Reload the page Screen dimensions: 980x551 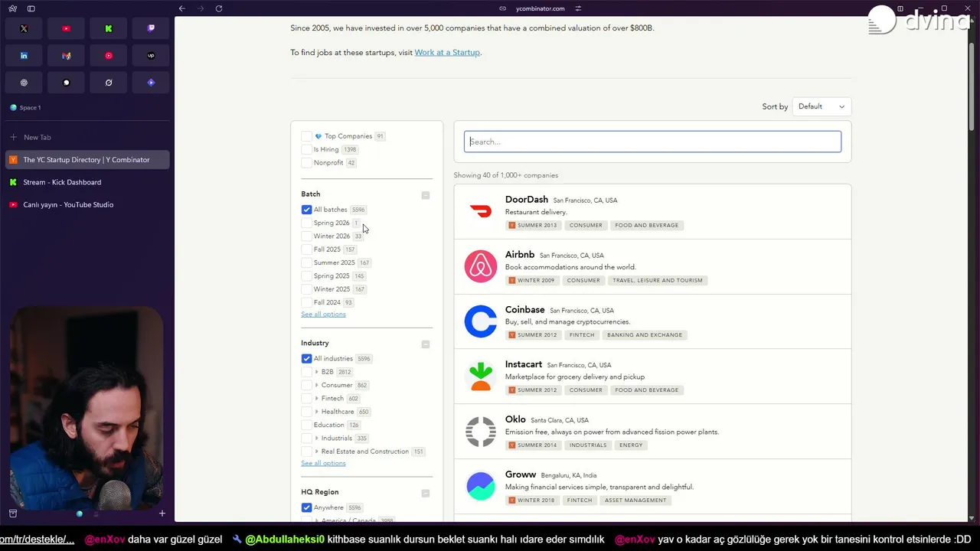point(219,8)
